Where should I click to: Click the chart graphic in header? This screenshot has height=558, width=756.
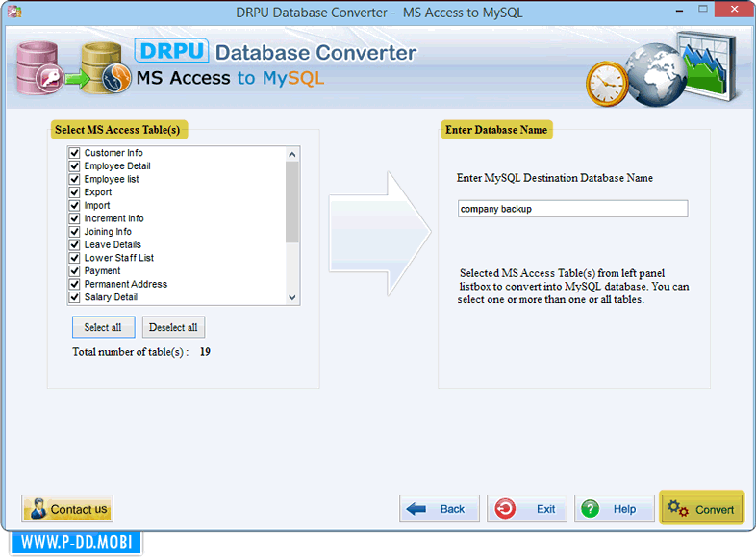(708, 65)
